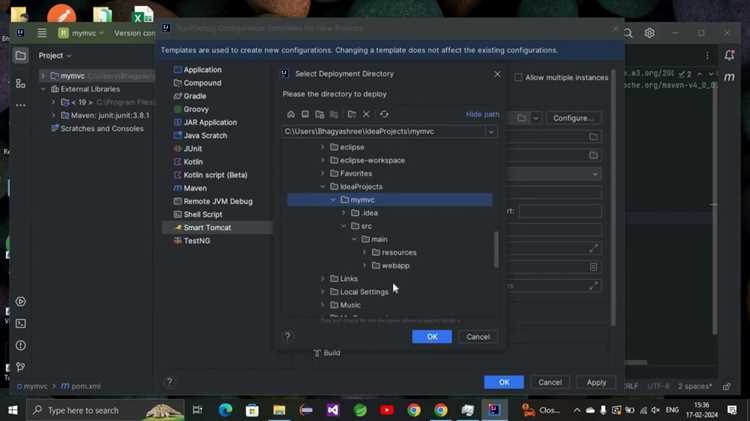Screen dimensions: 750x421
Task: Click Hide path link
Action: click(x=482, y=114)
